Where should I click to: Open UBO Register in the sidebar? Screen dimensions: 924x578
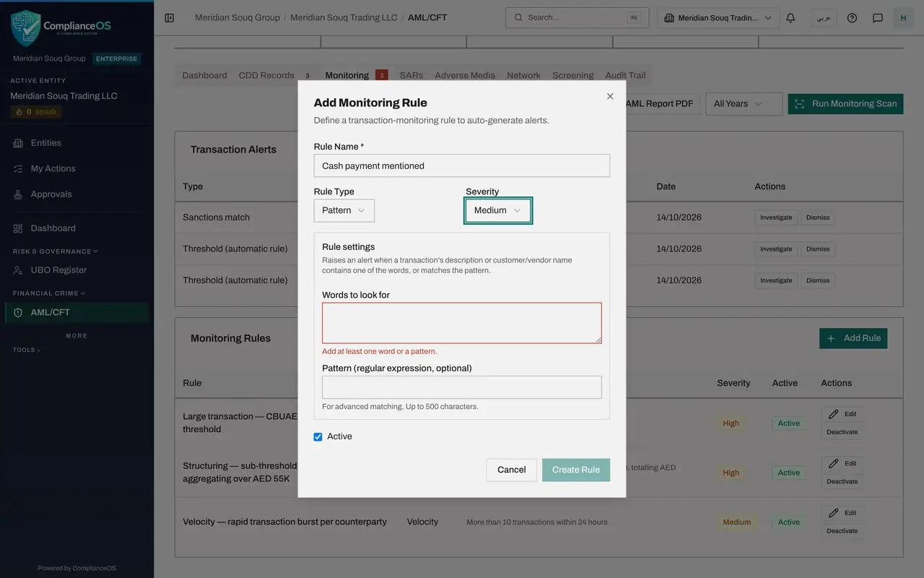(x=77, y=270)
